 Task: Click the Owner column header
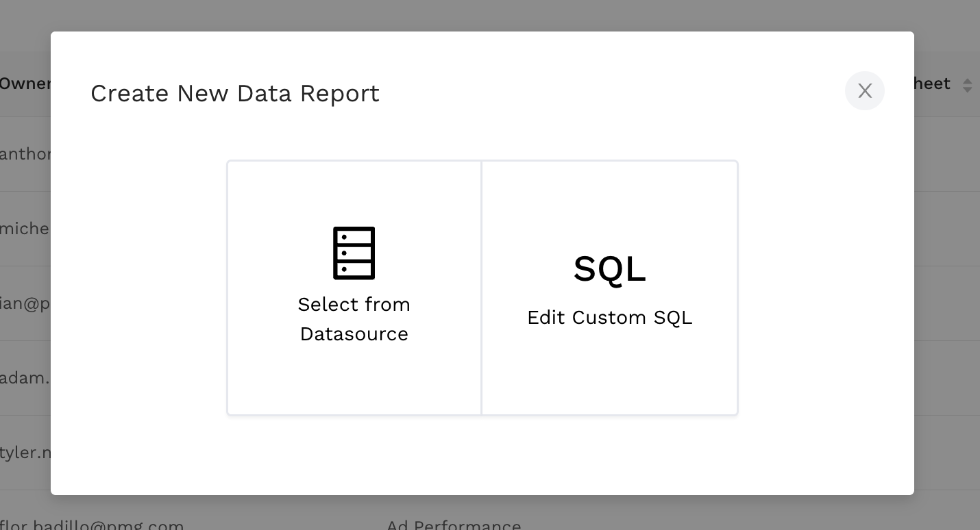(25, 84)
